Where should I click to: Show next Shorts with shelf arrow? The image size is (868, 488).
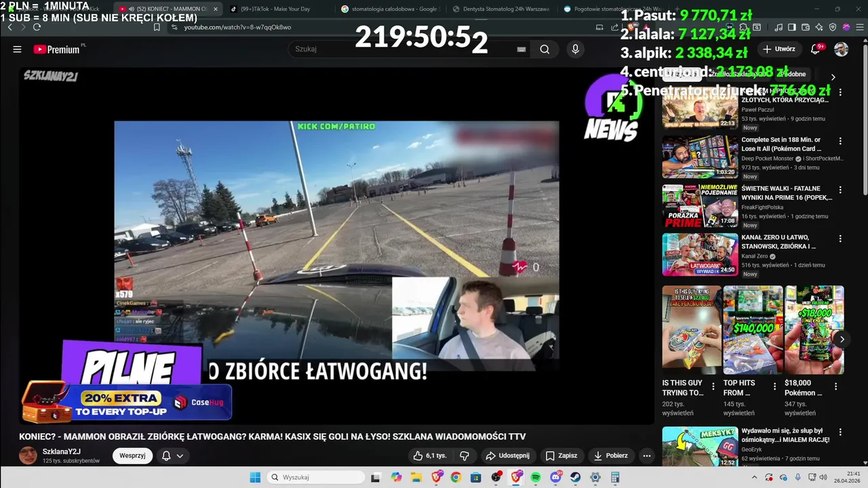[x=842, y=339]
